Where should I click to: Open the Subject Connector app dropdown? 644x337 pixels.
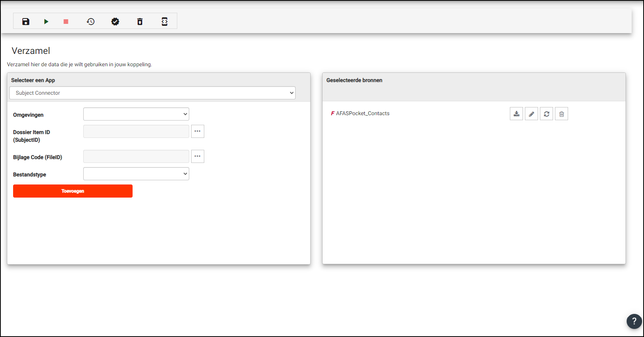(x=152, y=93)
